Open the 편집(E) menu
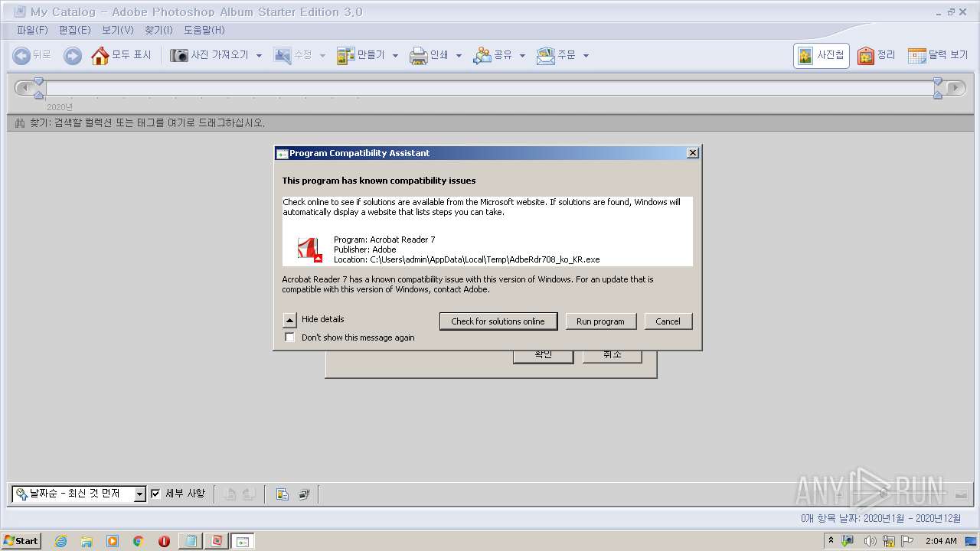Screen dimensions: 980x551 [74, 30]
